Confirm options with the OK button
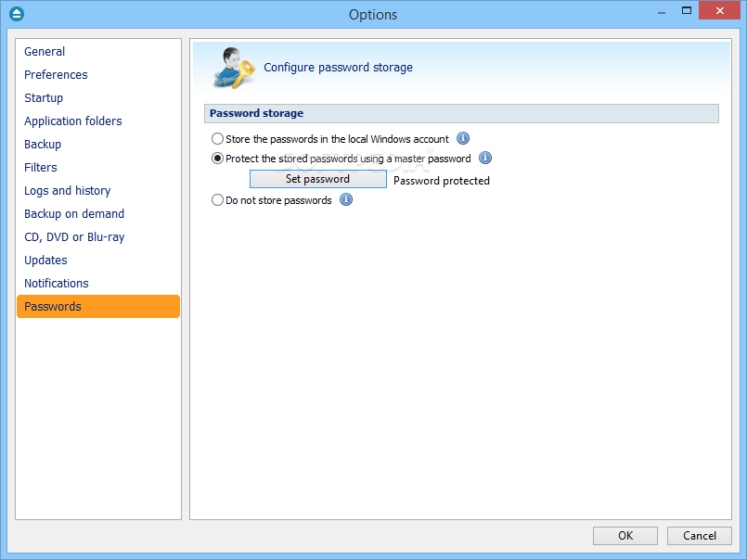Viewport: 747px width, 560px height. point(625,536)
